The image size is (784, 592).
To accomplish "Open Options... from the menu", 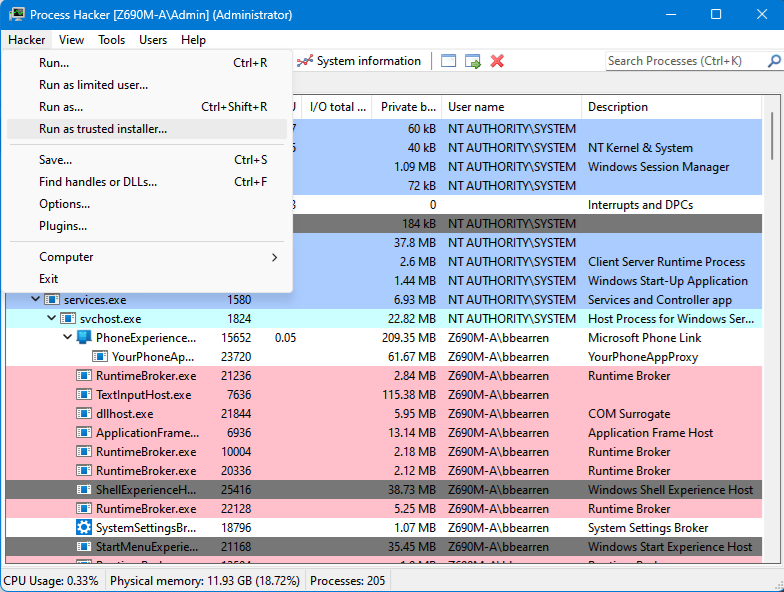I will pyautogui.click(x=147, y=204).
